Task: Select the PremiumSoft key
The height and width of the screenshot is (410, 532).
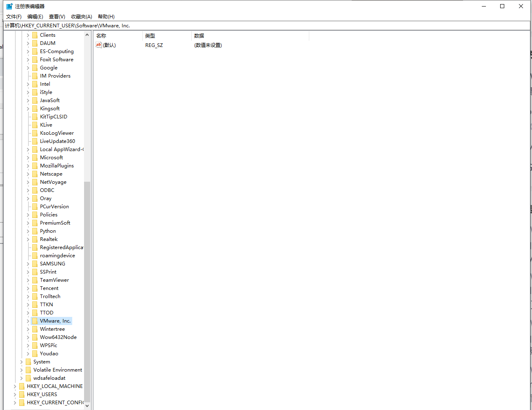Action: point(55,223)
